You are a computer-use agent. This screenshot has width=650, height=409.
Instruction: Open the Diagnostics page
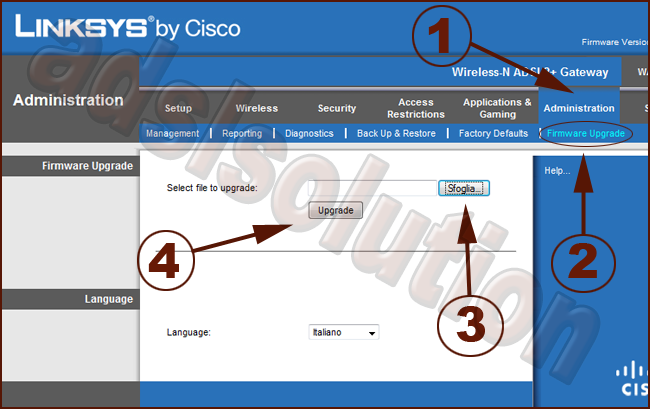[309, 133]
